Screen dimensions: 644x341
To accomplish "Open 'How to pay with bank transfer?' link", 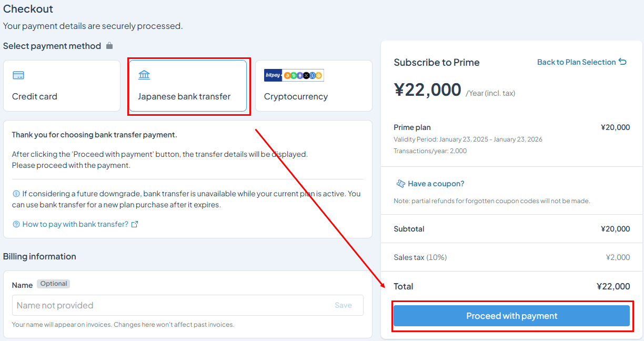I will pyautogui.click(x=75, y=224).
